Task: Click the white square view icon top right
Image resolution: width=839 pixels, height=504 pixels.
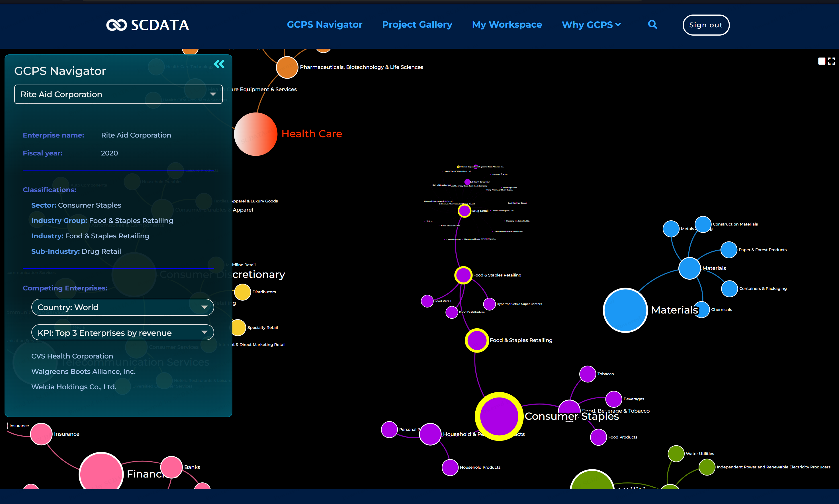Action: (x=822, y=61)
